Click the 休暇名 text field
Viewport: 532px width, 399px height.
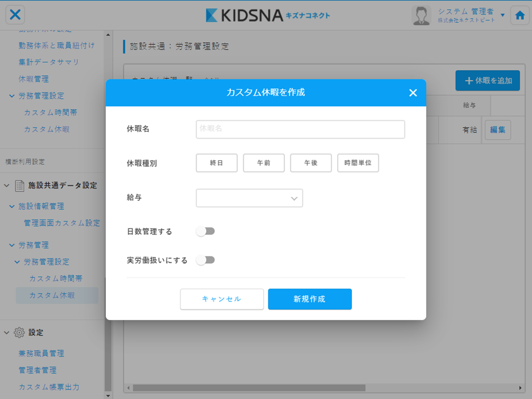tap(300, 129)
